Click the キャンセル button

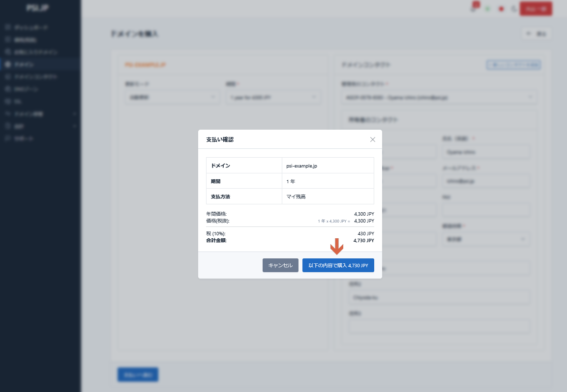280,265
